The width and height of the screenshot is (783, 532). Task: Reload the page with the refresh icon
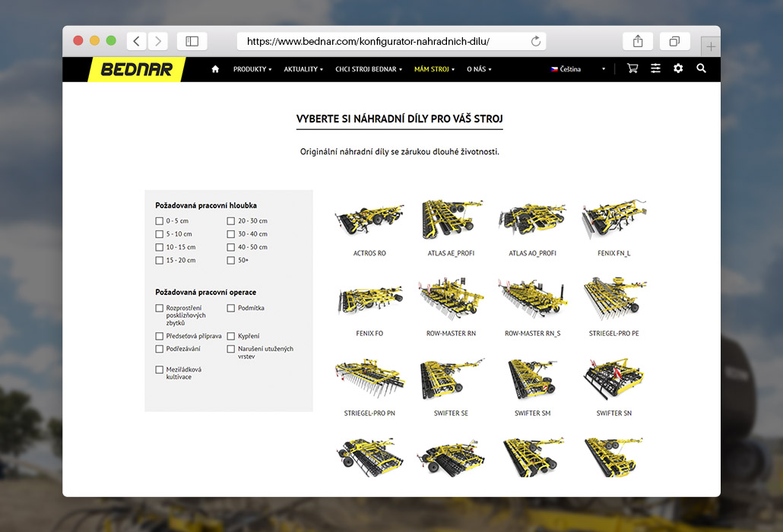click(536, 42)
